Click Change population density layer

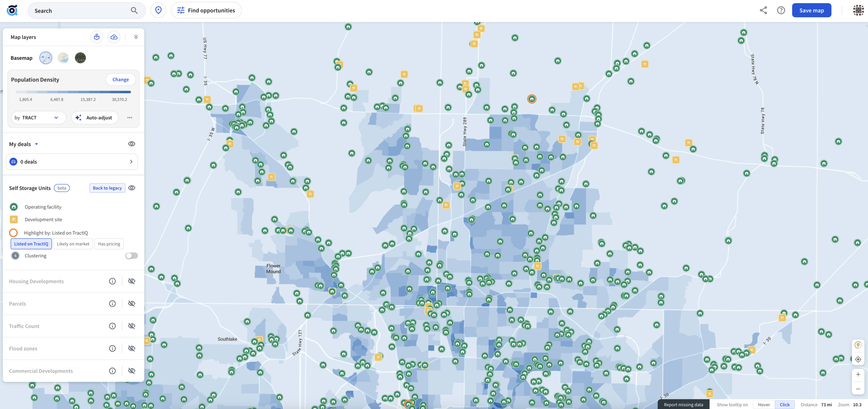121,79
